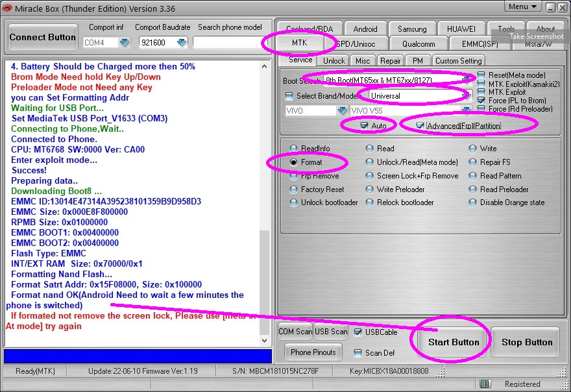
Task: Enable the Reset(Meta mode) checkbox
Action: pyautogui.click(x=481, y=75)
